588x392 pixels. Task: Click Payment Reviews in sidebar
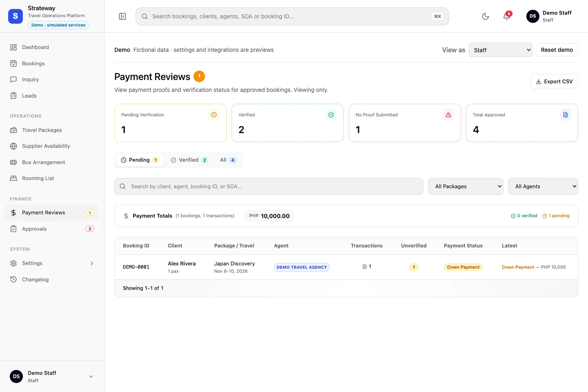[x=52, y=213]
